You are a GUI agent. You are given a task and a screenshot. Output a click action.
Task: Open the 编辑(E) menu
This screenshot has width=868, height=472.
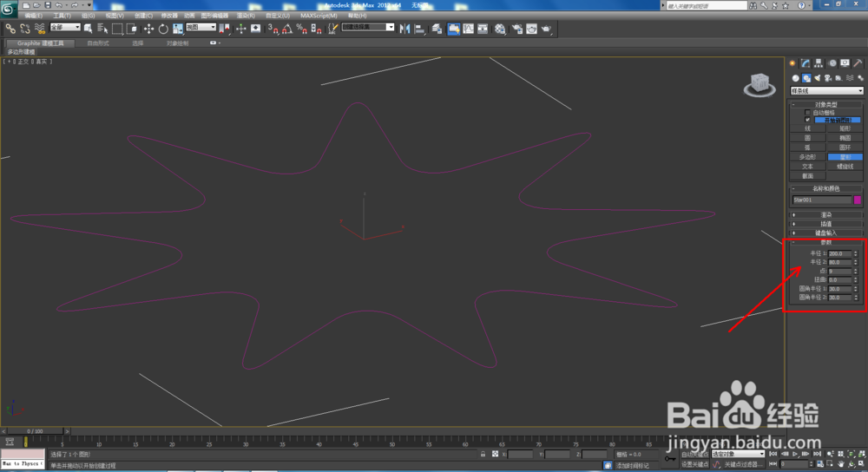point(33,16)
